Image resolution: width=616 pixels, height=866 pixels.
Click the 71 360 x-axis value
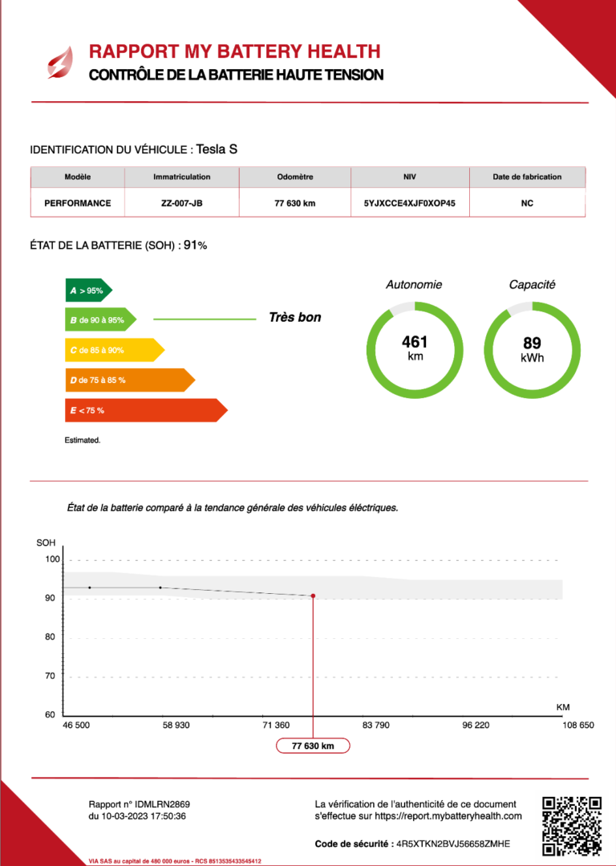(276, 725)
